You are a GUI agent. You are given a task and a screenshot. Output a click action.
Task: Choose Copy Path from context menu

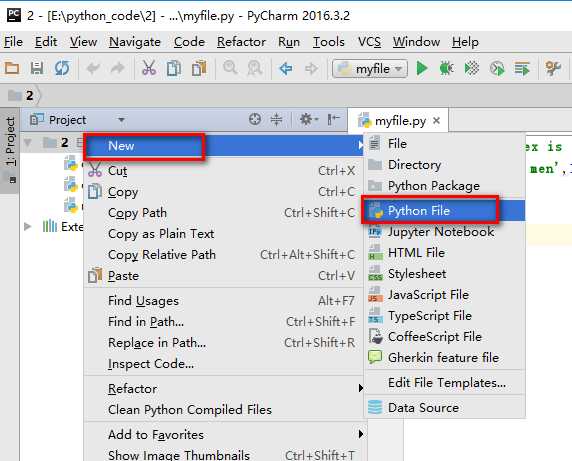coord(224,213)
